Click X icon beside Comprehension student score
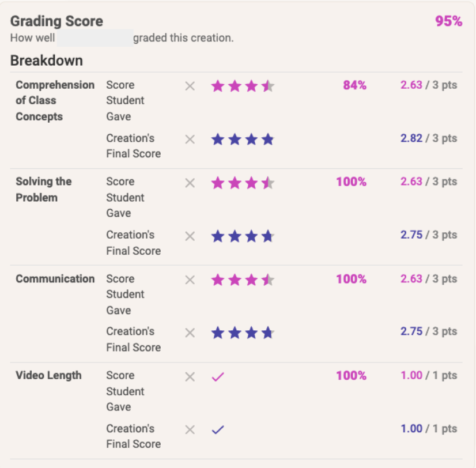The height and width of the screenshot is (468, 476). (190, 86)
